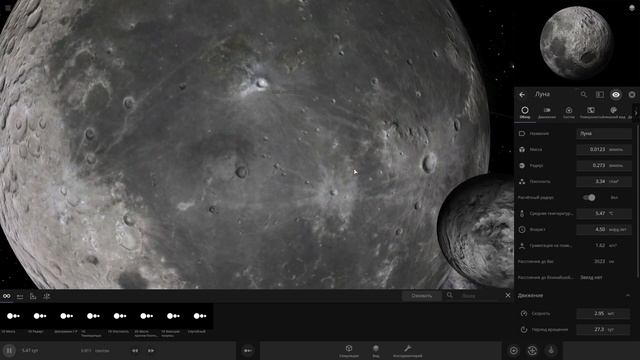Open the Инструменты tools menu
The width and height of the screenshot is (640, 360).
[407, 351]
